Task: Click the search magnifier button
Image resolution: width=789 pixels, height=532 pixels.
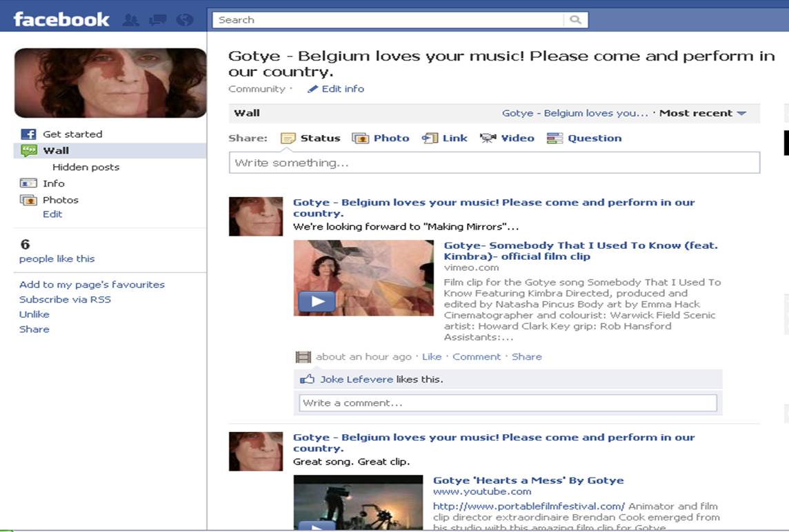Action: point(575,19)
